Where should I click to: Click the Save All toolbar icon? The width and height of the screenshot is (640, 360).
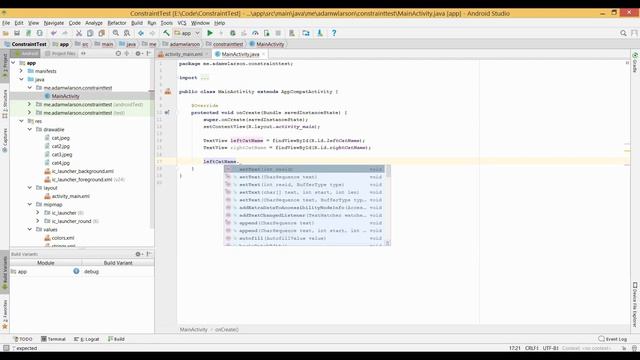(x=17, y=33)
